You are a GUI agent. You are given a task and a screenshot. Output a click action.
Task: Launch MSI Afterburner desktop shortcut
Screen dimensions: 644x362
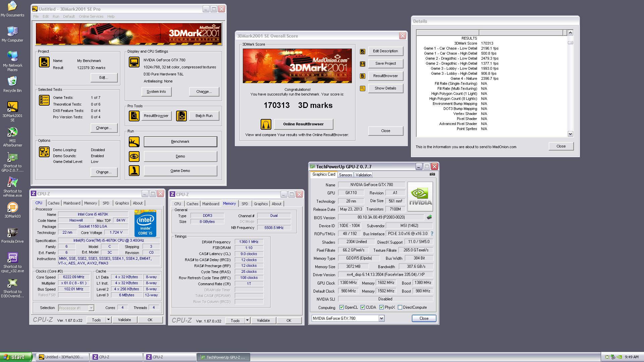tap(12, 137)
